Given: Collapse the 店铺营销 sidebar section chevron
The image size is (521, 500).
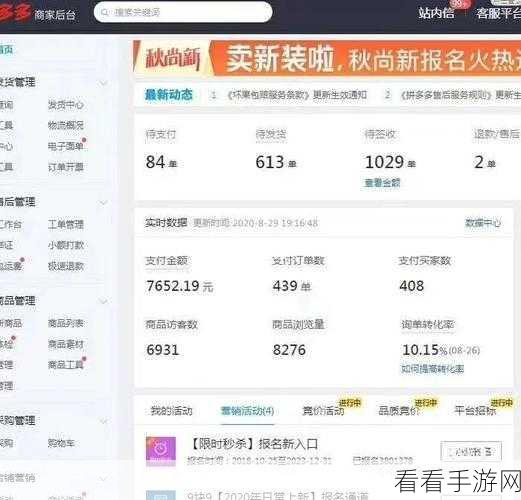Looking at the screenshot, I should tap(103, 479).
